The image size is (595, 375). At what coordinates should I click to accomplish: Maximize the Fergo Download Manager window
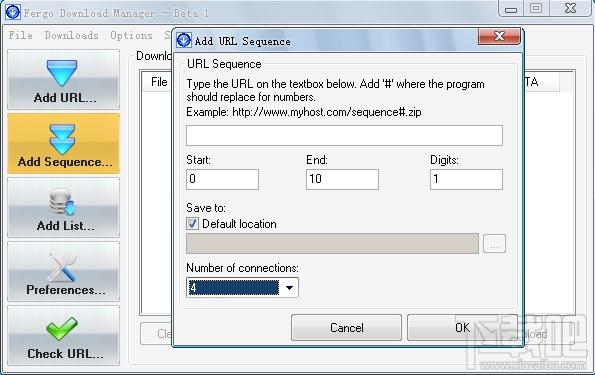[536, 8]
